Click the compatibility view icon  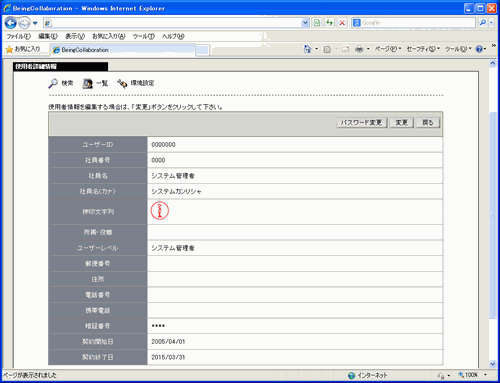coord(317,23)
